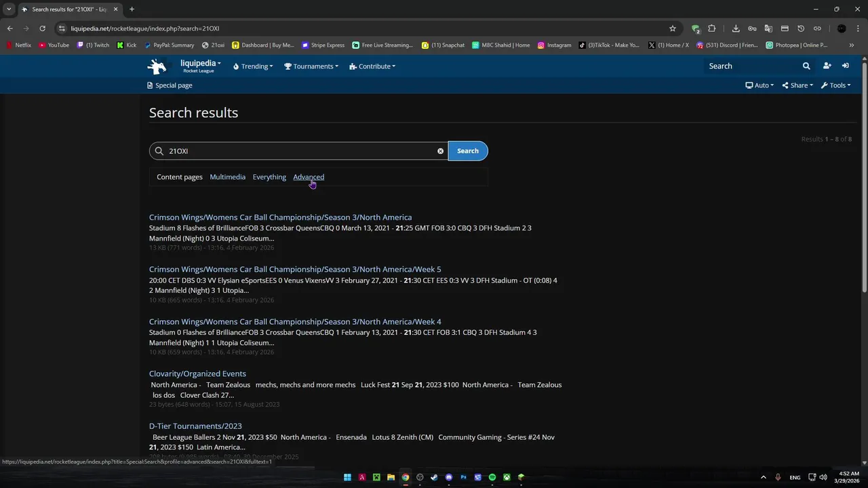Click the green chat extension icon
The height and width of the screenshot is (488, 868).
[x=696, y=28]
